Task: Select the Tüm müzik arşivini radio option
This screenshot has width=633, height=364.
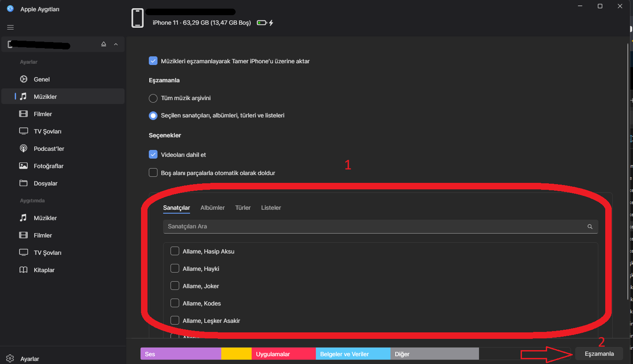Action: tap(153, 98)
